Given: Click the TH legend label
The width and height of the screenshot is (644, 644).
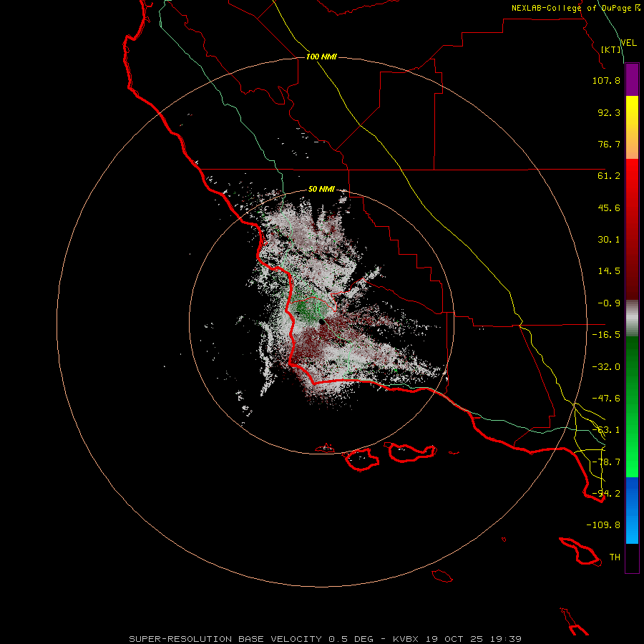Looking at the screenshot, I should click(x=615, y=557).
